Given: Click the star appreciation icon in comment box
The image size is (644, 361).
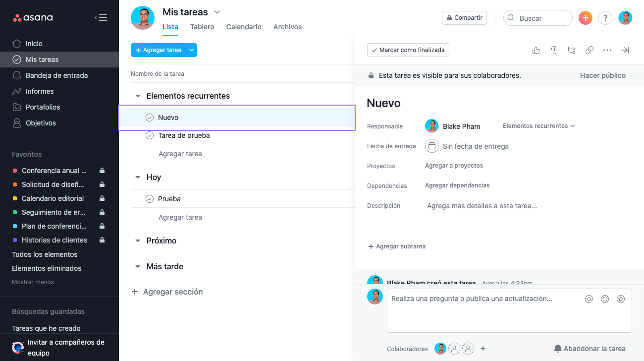Looking at the screenshot, I should pyautogui.click(x=621, y=299).
